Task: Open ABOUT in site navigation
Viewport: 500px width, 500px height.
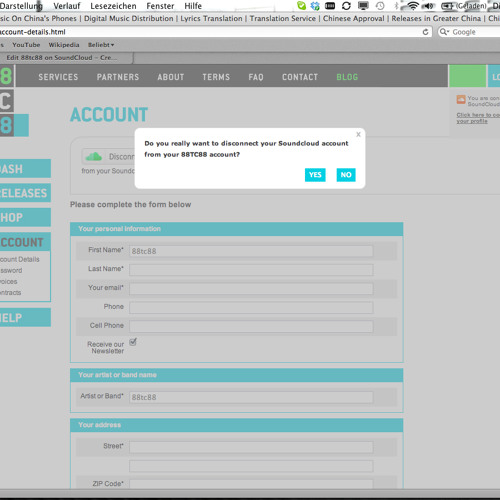Action: click(x=171, y=77)
